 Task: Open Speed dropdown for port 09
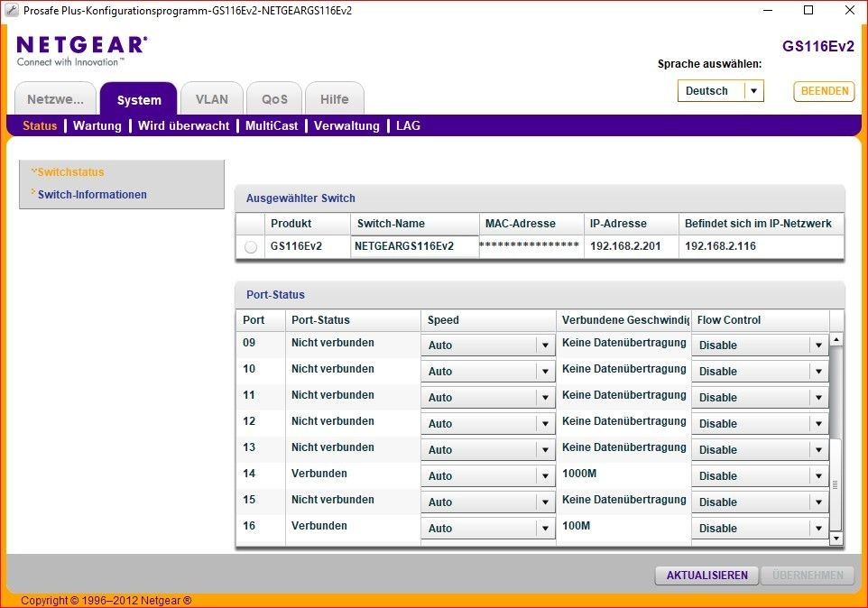545,345
